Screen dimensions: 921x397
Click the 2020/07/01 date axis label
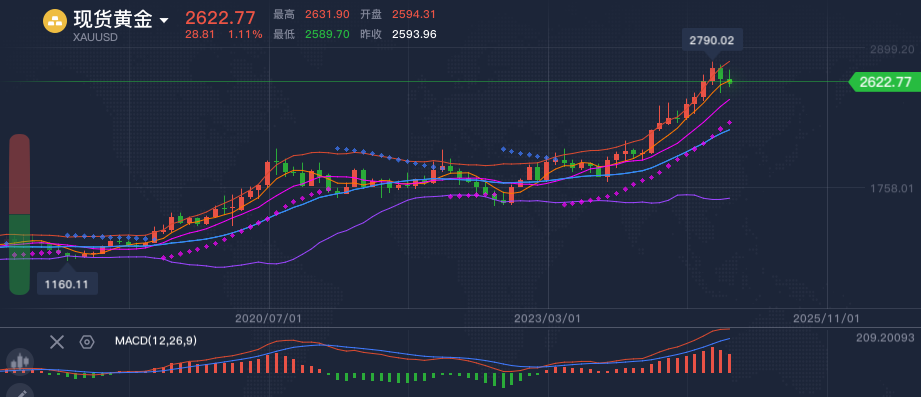268,318
